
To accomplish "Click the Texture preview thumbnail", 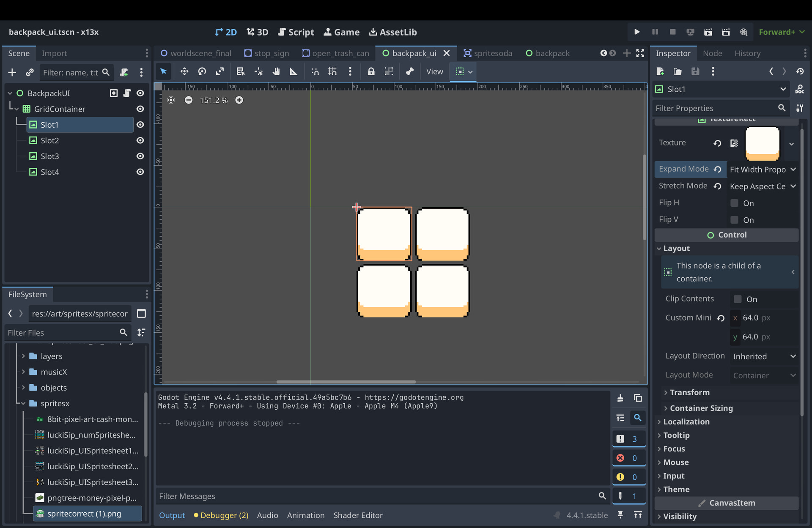I will (762, 144).
